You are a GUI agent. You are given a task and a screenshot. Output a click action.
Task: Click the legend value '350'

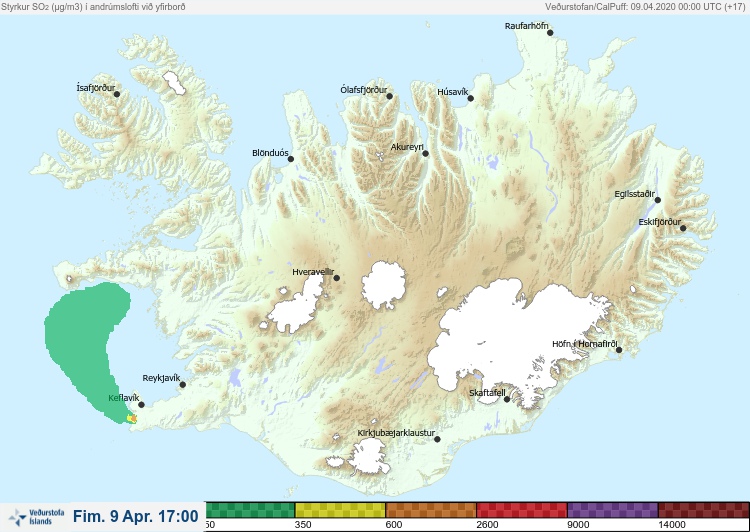[303, 525]
